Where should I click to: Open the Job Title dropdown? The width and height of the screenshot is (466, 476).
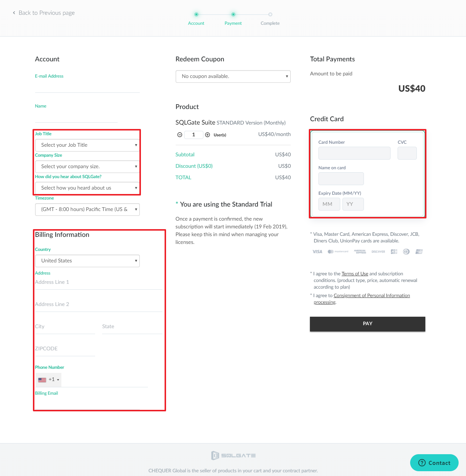(x=87, y=145)
